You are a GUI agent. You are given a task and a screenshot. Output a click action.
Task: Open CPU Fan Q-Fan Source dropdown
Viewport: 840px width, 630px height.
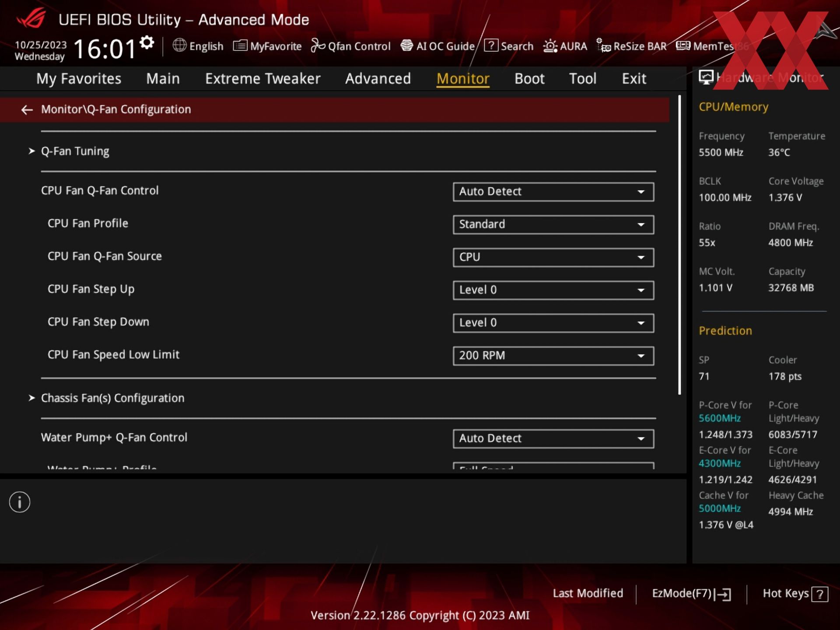(x=553, y=257)
